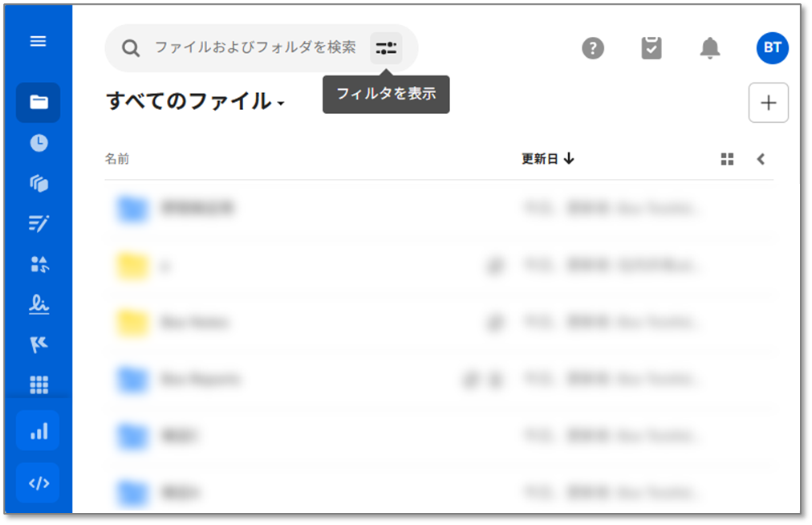
Task: Open Recents via the clock icon
Action: pyautogui.click(x=39, y=143)
